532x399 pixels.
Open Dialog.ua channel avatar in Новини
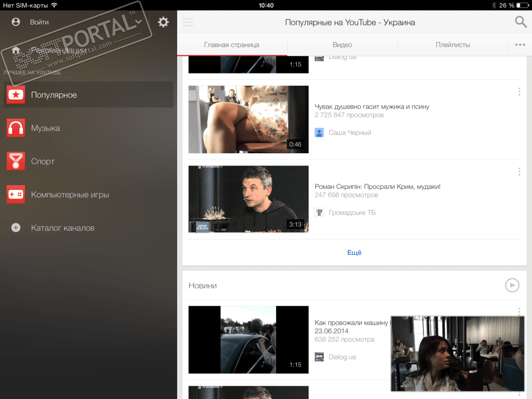[x=319, y=357]
